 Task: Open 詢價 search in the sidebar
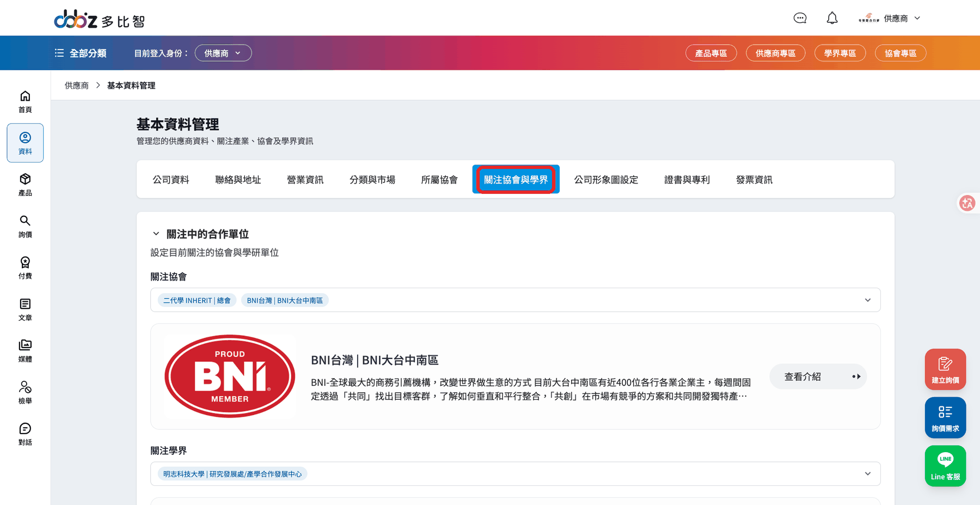25,226
